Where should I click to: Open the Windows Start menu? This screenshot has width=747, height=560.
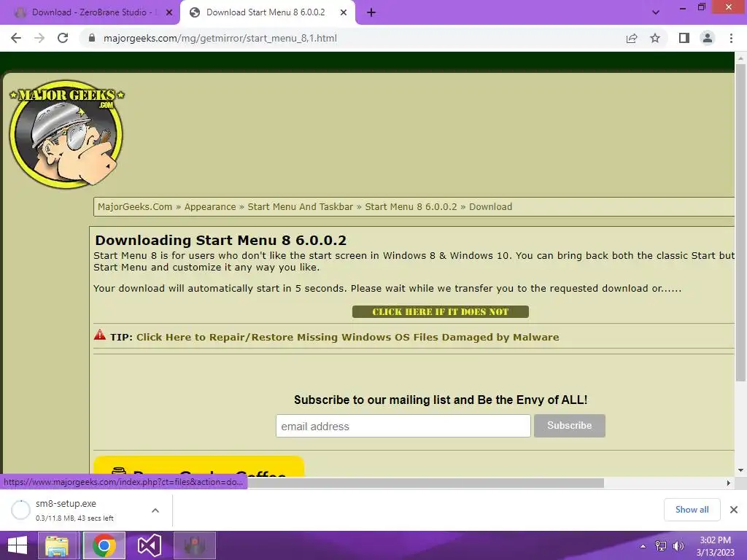[x=18, y=545]
